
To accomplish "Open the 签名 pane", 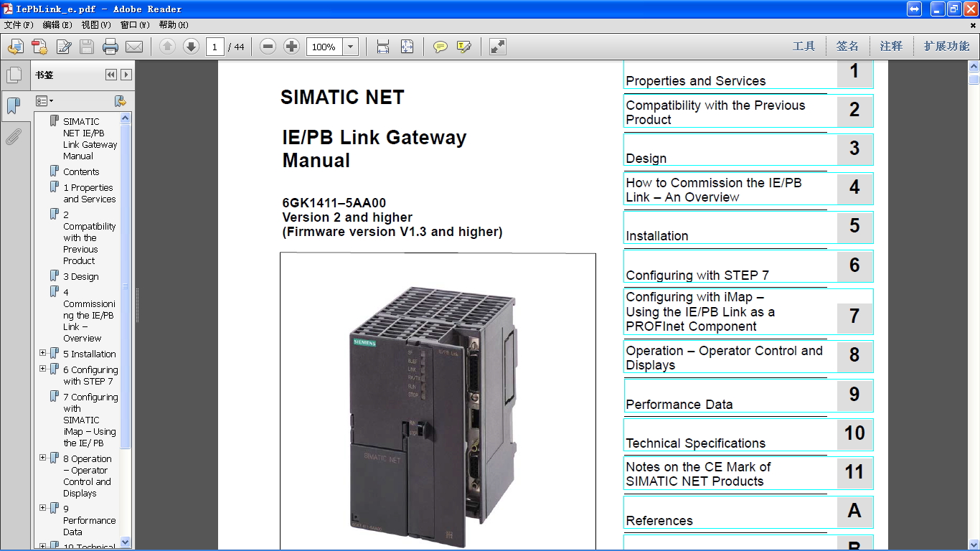I will pos(847,47).
